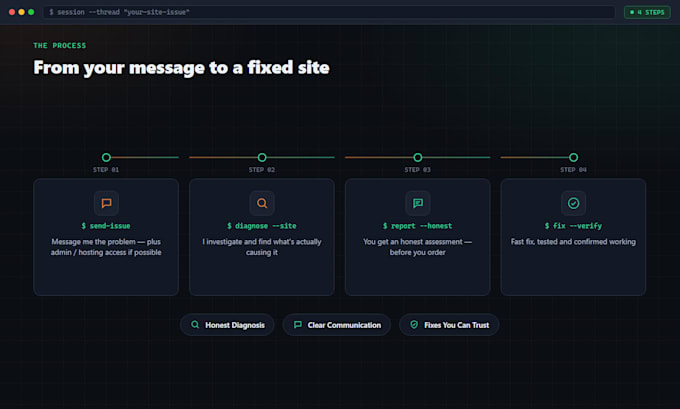Click the checkmark circle icon in fix card
Viewport: 680px width, 409px height.
[x=573, y=203]
